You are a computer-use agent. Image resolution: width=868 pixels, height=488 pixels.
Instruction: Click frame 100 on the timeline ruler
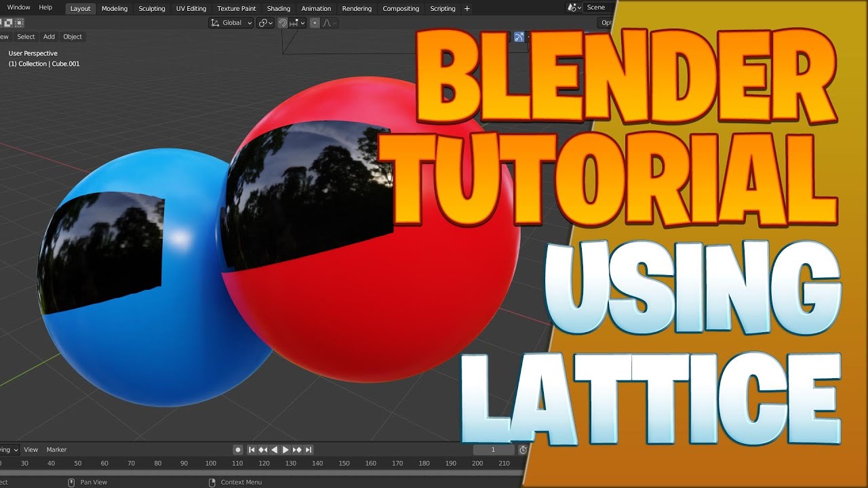(211, 464)
